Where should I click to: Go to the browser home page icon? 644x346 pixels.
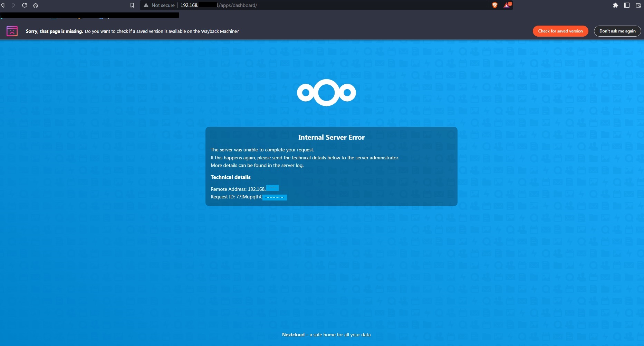click(36, 5)
